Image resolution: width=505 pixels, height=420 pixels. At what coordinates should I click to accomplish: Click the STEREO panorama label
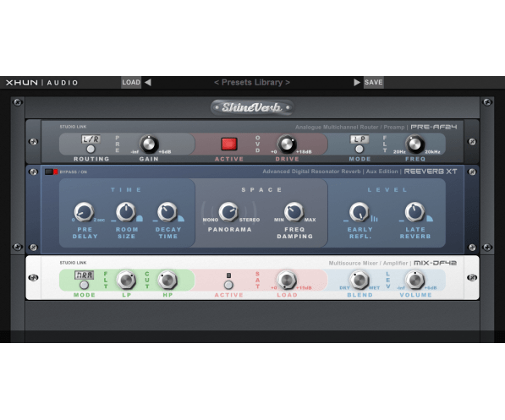coord(250,220)
